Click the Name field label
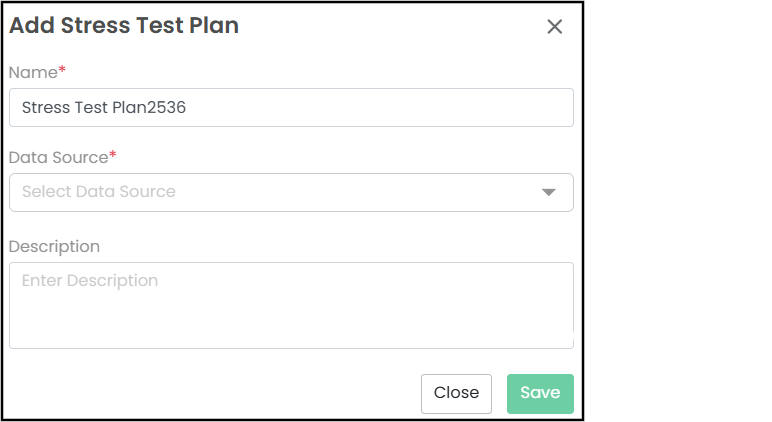Image resolution: width=772 pixels, height=422 pixels. [x=33, y=72]
